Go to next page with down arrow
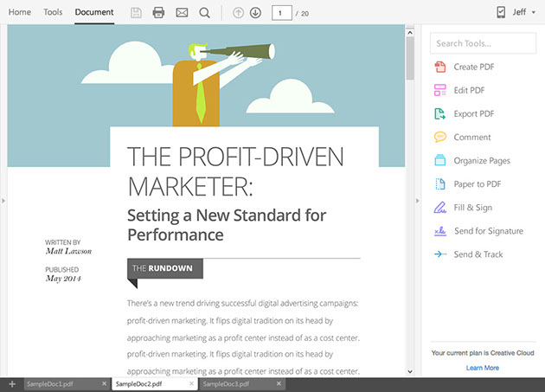This screenshot has width=545, height=392. (255, 13)
